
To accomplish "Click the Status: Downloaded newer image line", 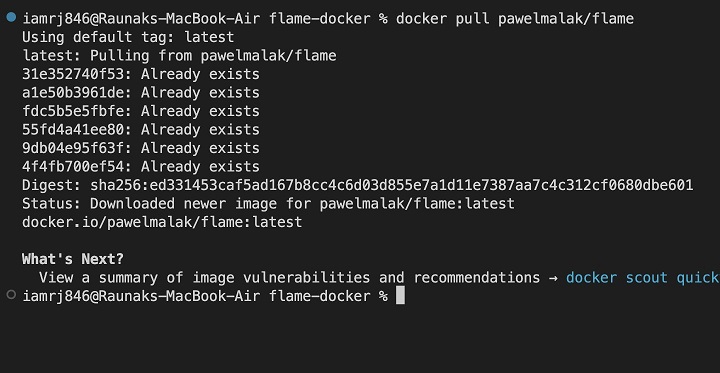I will click(268, 203).
